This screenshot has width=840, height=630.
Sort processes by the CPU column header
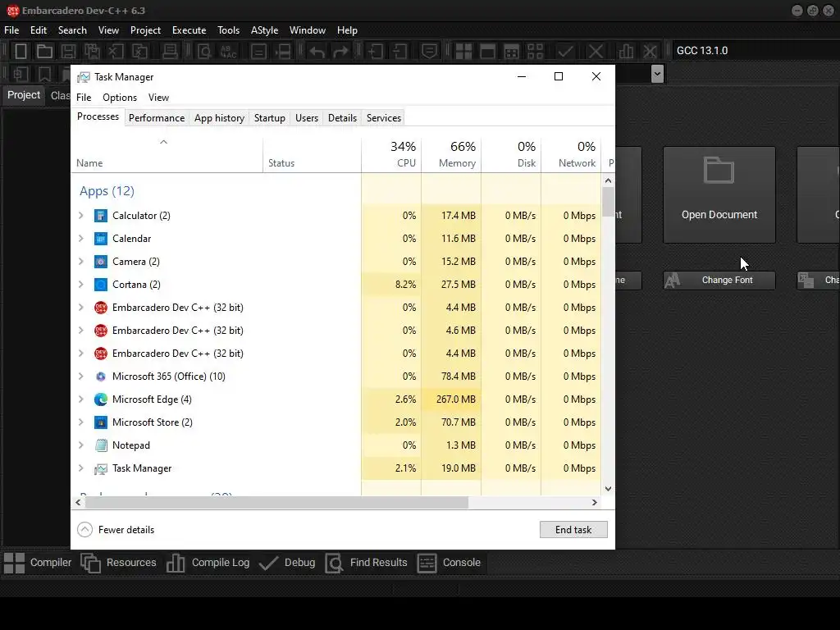391,155
